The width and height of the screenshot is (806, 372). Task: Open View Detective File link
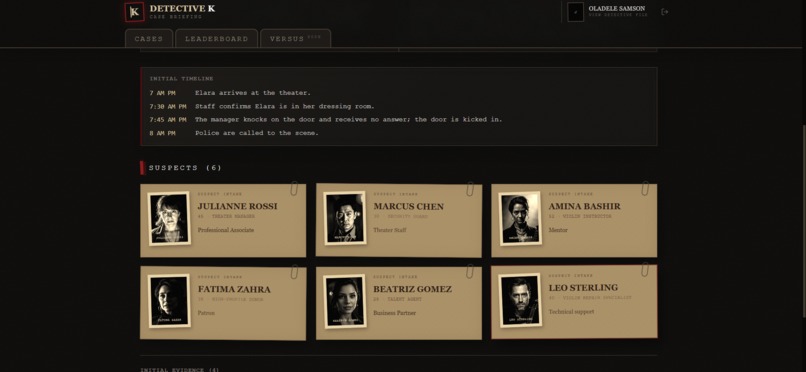click(618, 15)
